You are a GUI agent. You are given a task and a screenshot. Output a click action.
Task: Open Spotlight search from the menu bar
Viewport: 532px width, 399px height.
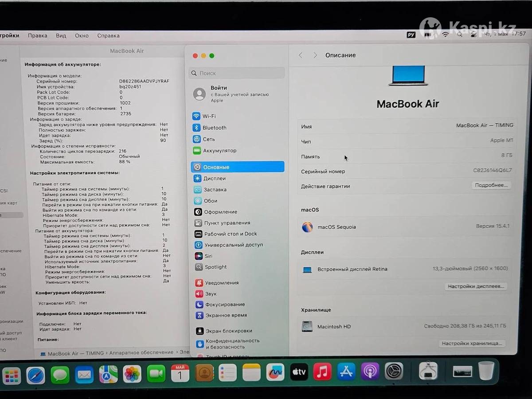tap(459, 34)
